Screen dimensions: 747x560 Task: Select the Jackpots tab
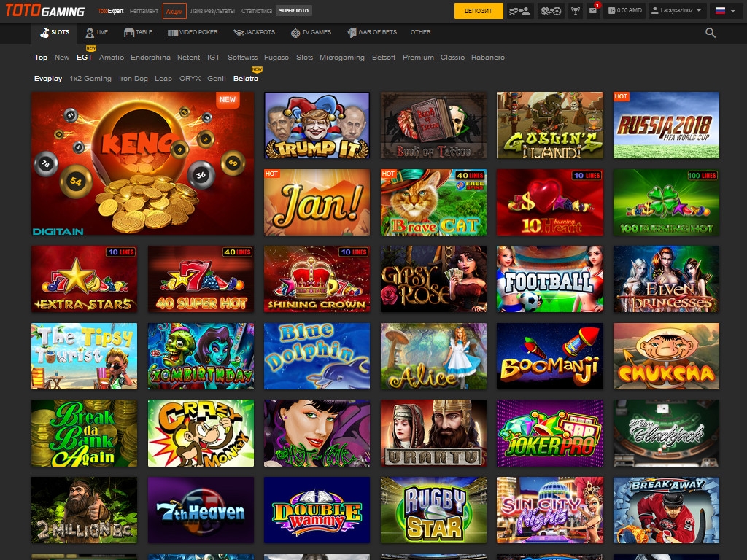(255, 33)
